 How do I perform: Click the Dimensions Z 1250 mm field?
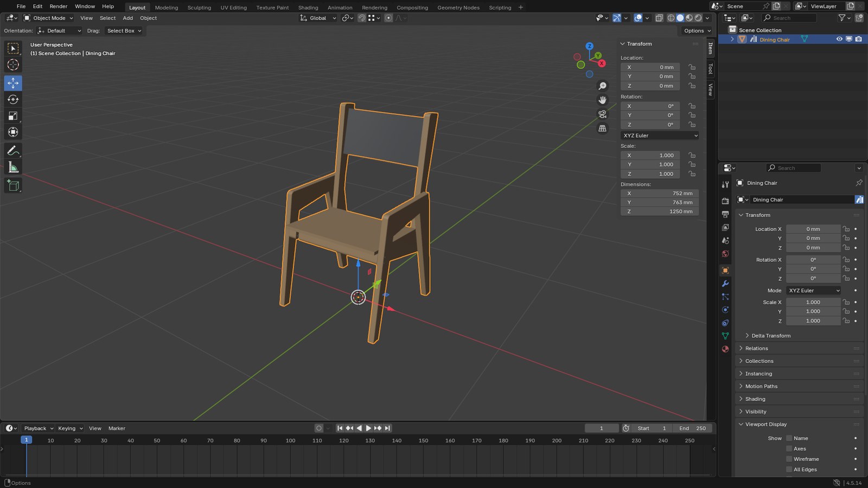660,211
